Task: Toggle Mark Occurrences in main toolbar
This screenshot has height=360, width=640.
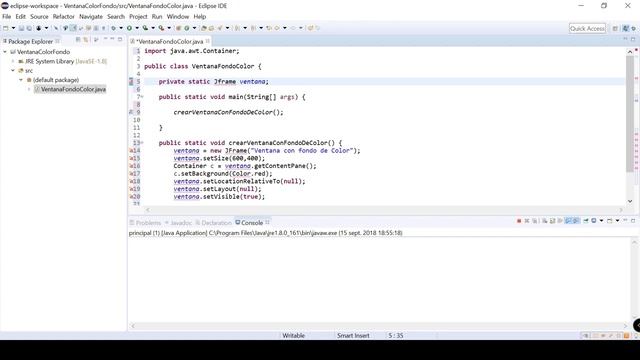Action: point(73,28)
